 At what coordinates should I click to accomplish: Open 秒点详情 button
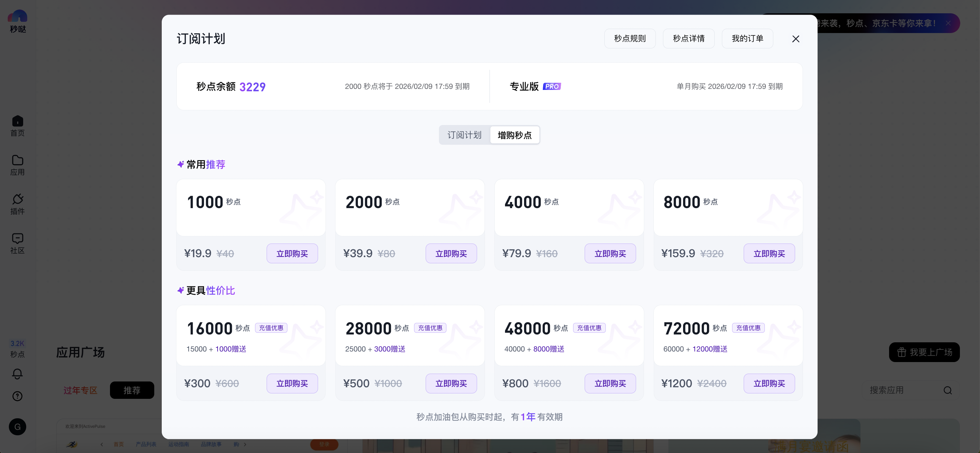pyautogui.click(x=688, y=38)
